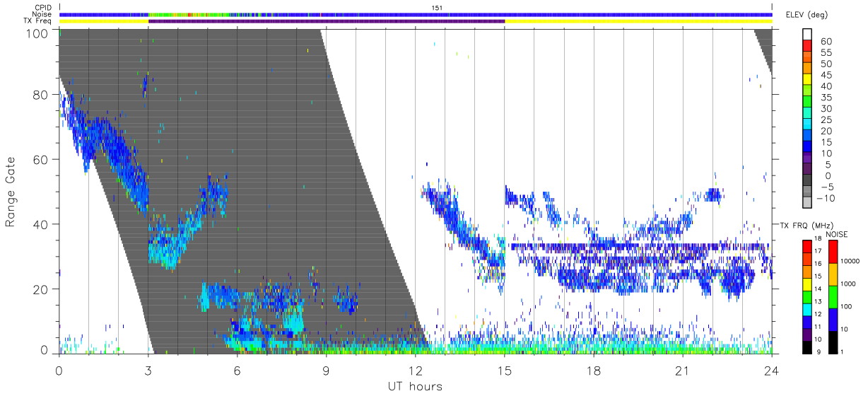Image resolution: width=868 pixels, height=401 pixels.
Task: Click the -10 label on the ELEV legend
Action: [826, 198]
